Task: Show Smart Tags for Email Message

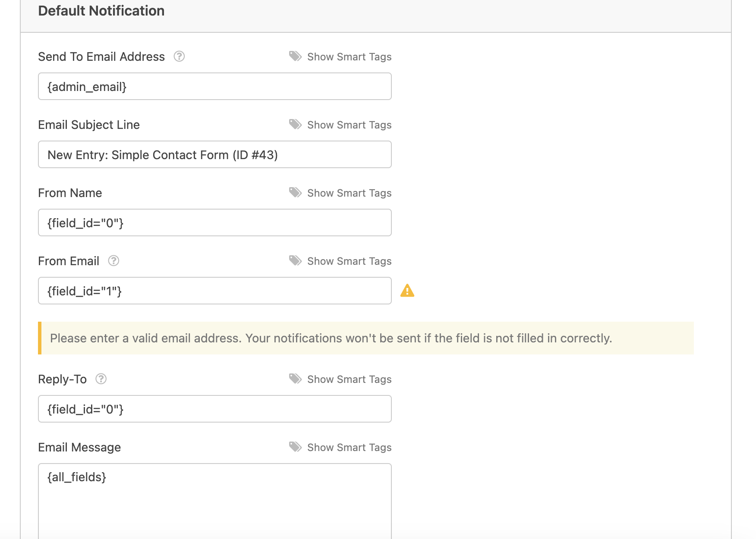Action: coord(349,448)
